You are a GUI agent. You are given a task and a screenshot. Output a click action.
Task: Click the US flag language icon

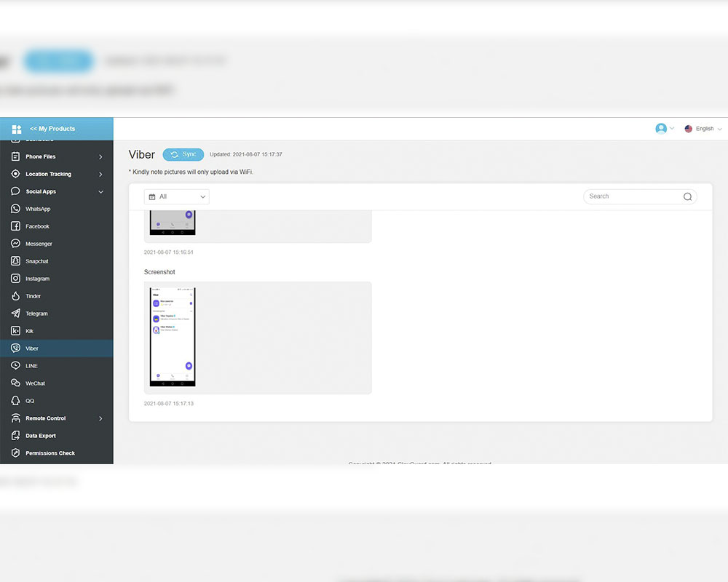(x=689, y=129)
